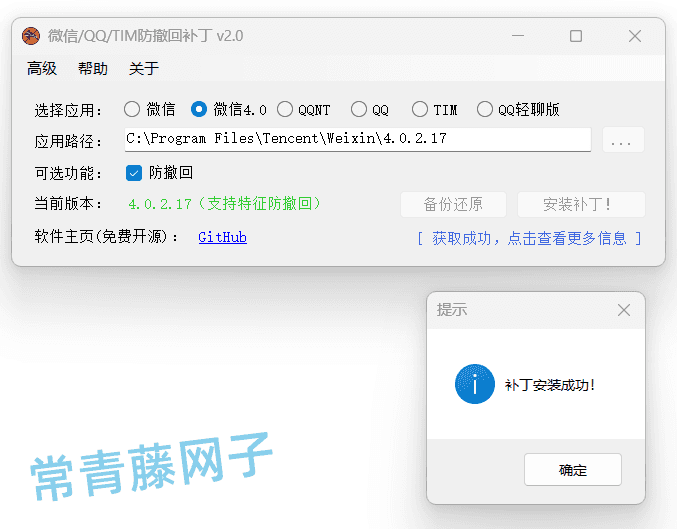Image resolution: width=677 pixels, height=529 pixels.
Task: Open the 高级 menu
Action: (x=42, y=68)
